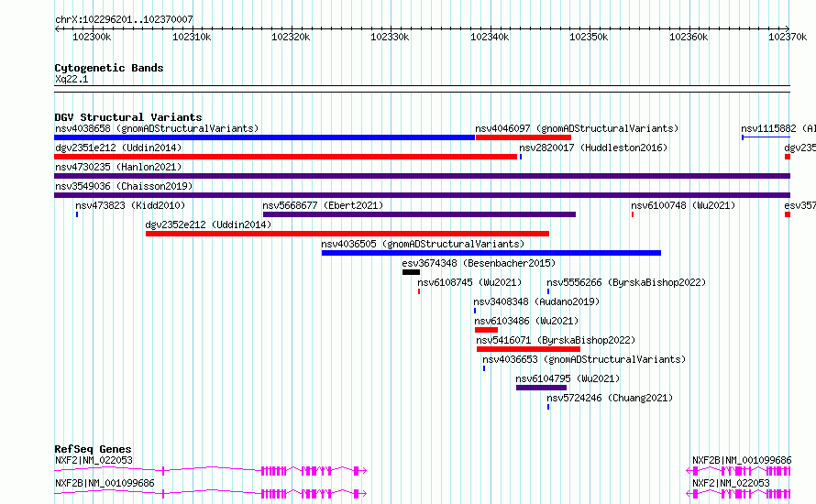
Task: Click the nsv4036505 (gnomADStructuralVariants) label
Action: click(x=423, y=244)
